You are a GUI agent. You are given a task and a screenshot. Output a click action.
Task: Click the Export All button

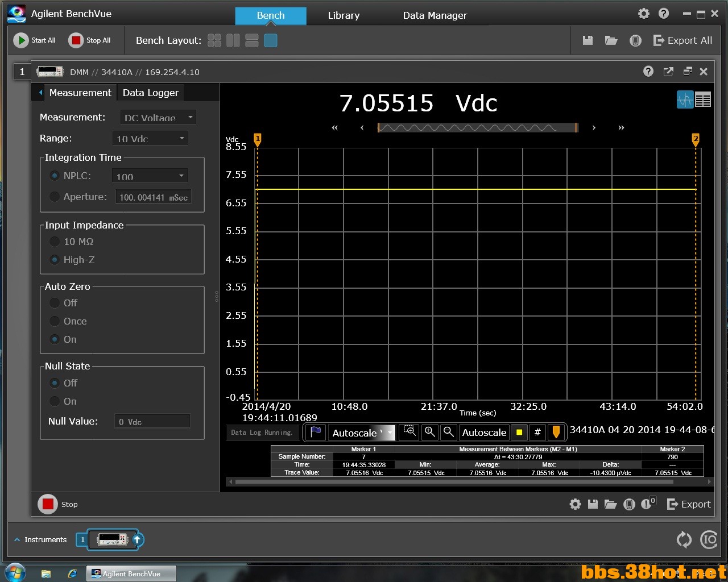(x=682, y=40)
